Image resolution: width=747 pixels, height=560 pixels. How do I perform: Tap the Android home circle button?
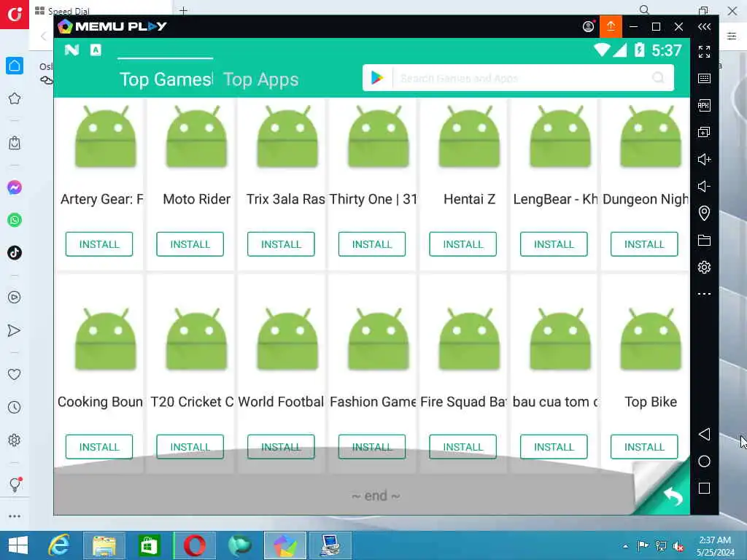tap(704, 462)
